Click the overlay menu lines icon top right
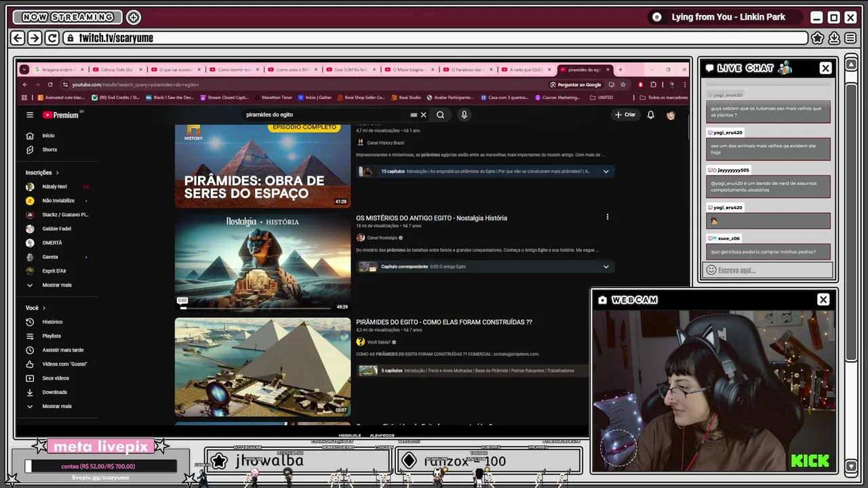Viewport: 868px width, 488px height. point(851,38)
